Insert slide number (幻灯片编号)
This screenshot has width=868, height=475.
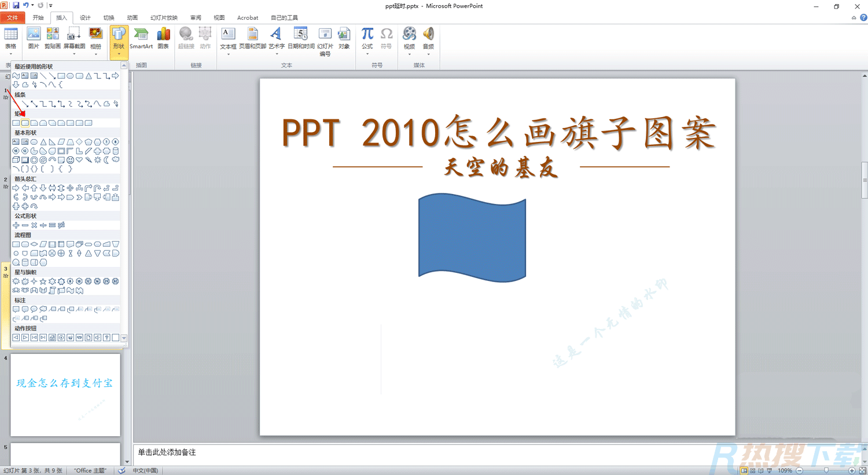pyautogui.click(x=325, y=39)
